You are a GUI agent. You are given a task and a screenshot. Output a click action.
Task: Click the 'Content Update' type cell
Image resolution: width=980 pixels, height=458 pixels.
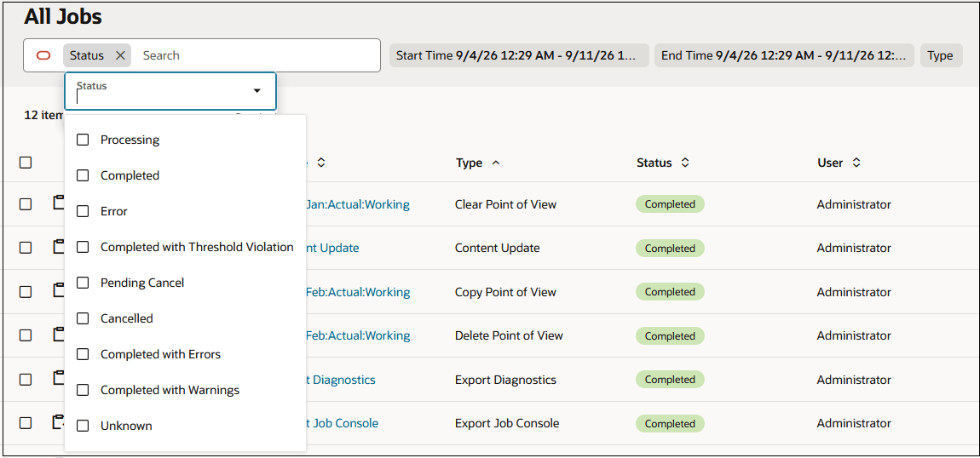tap(498, 248)
